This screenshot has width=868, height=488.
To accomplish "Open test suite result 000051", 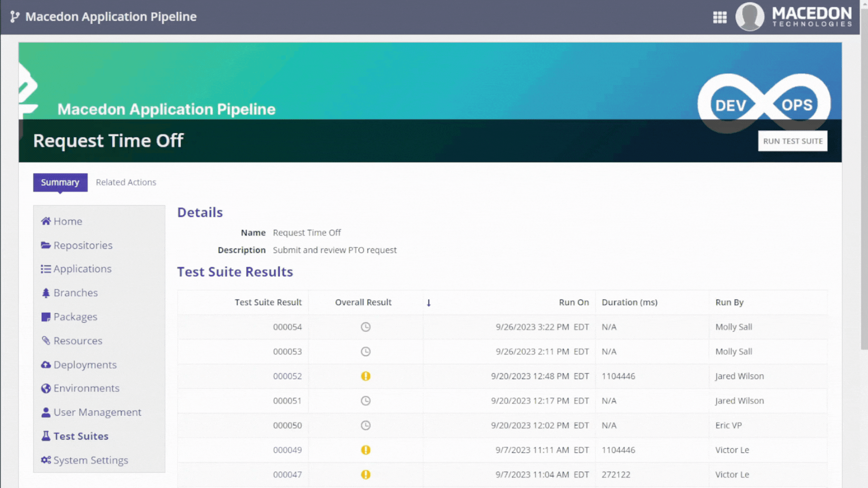I will click(x=287, y=401).
